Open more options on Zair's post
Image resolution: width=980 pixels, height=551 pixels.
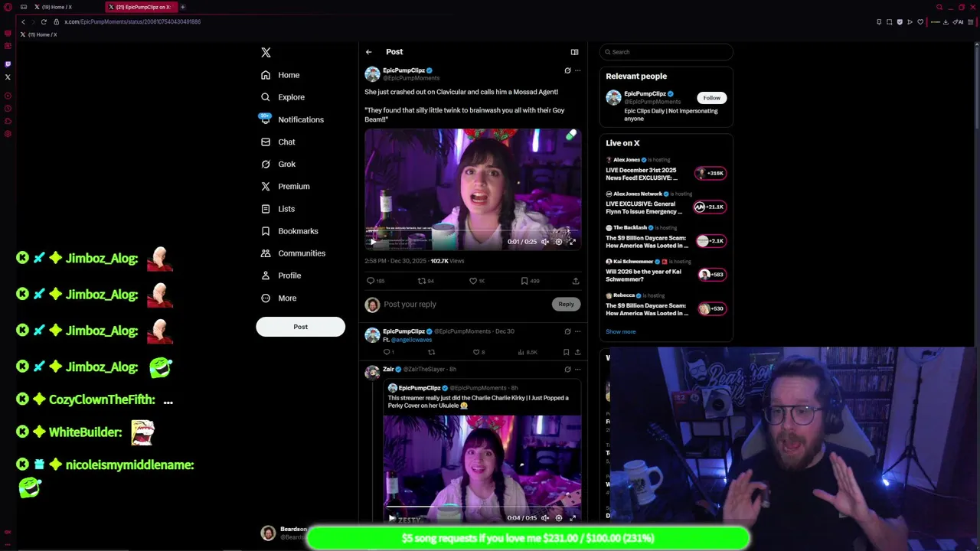click(x=577, y=369)
